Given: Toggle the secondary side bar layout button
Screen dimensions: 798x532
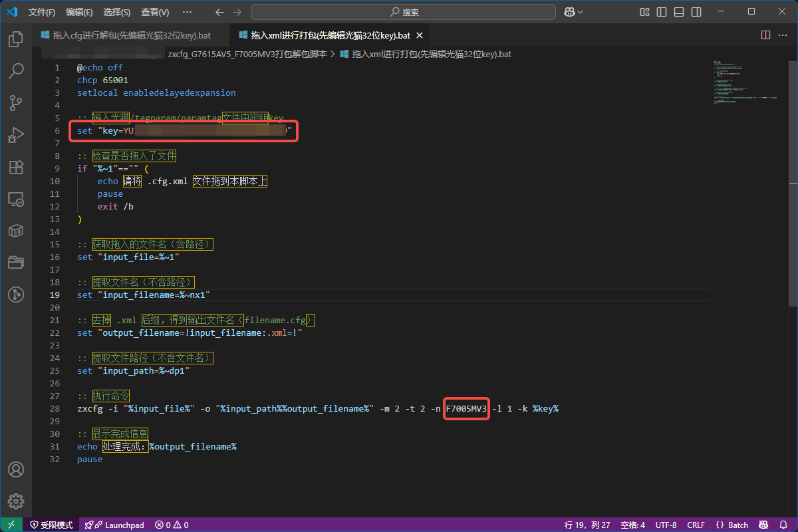Looking at the screenshot, I should pos(695,12).
